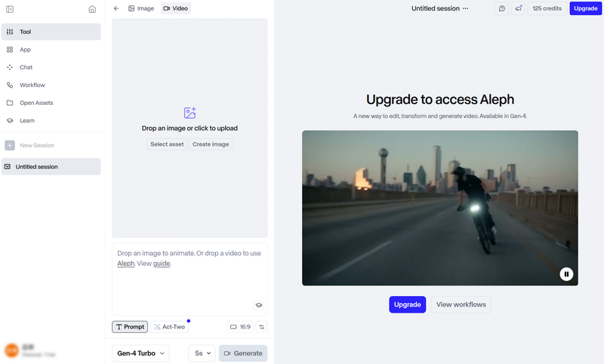604x364 pixels.
Task: Click the back arrow icon
Action: coord(116,8)
